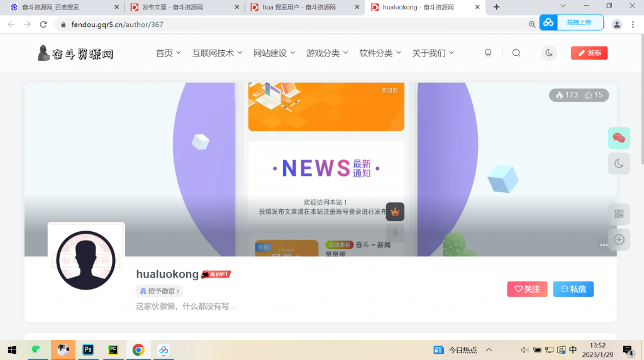The image size is (644, 360).
Task: Open the browser zoom magnifier icon
Action: (x=532, y=25)
